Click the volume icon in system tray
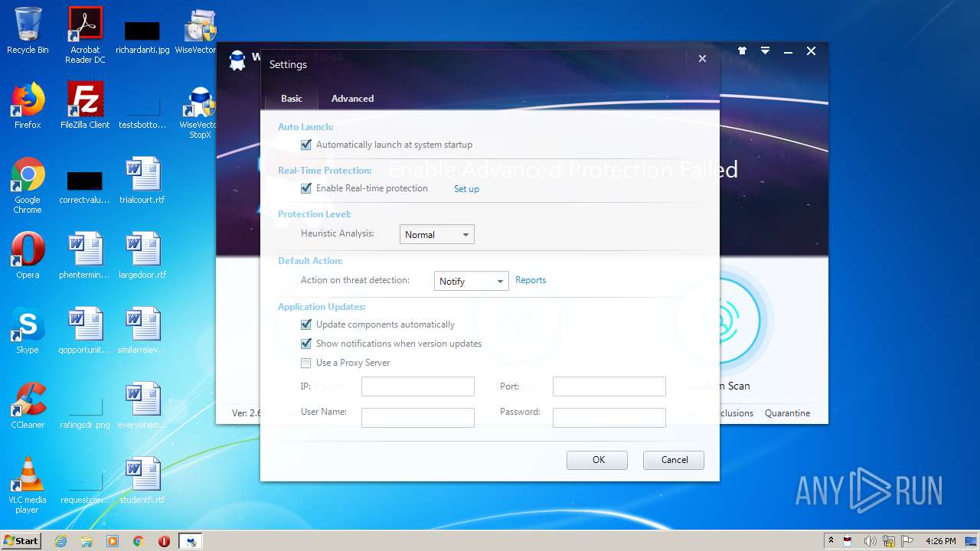The height and width of the screenshot is (551, 980). click(x=870, y=541)
